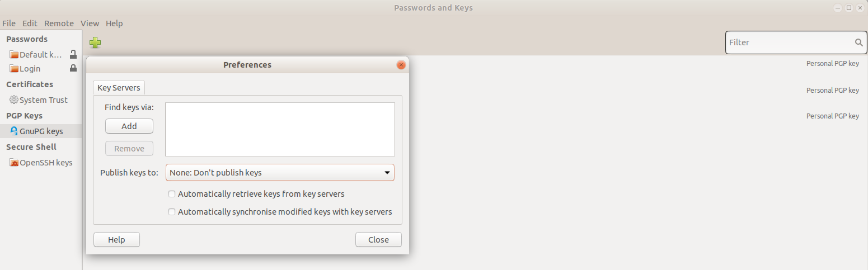
Task: Open the Remote menu
Action: point(59,23)
